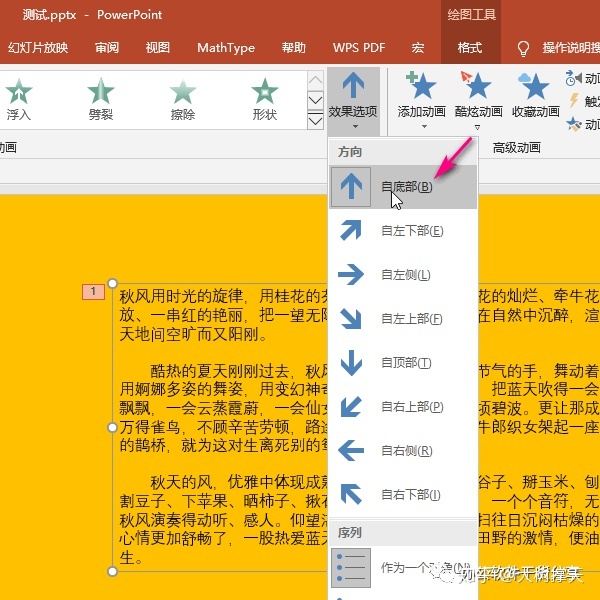
Task: Click the trigger lightning bolt icon
Action: coord(573,101)
